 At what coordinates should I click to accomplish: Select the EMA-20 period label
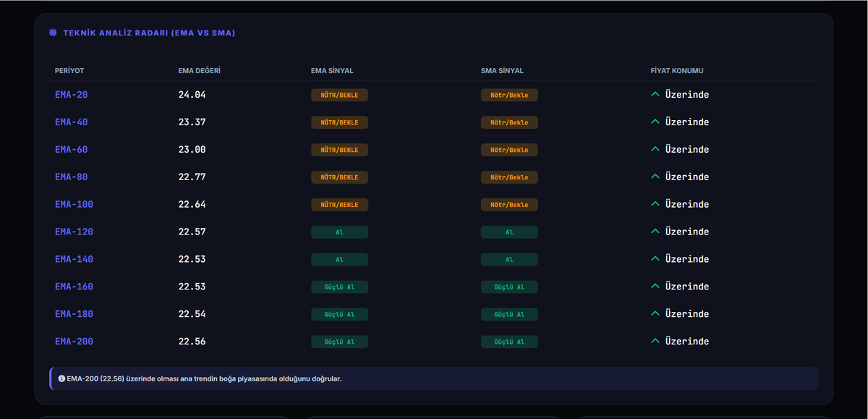tap(71, 95)
